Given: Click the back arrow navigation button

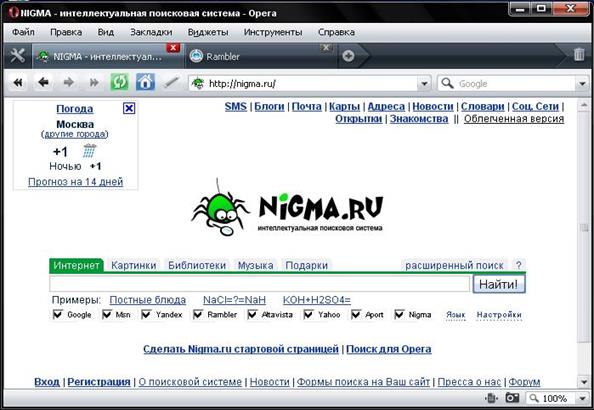Looking at the screenshot, I should point(43,82).
